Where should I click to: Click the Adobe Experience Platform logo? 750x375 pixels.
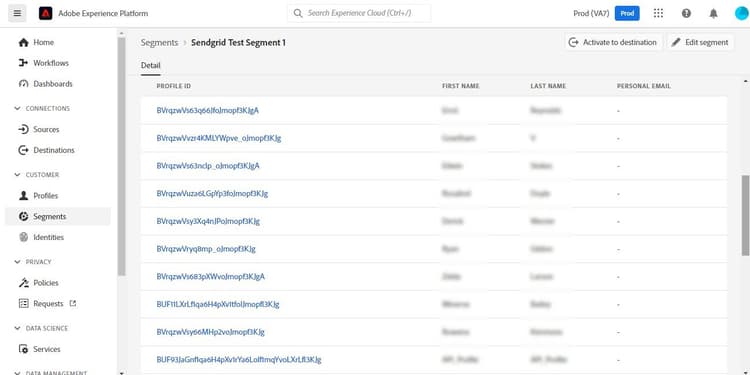click(45, 13)
